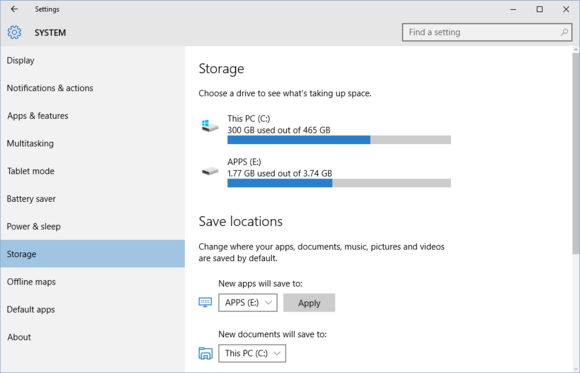The image size is (580, 373).
Task: Click the System settings gear icon
Action: coord(14,33)
